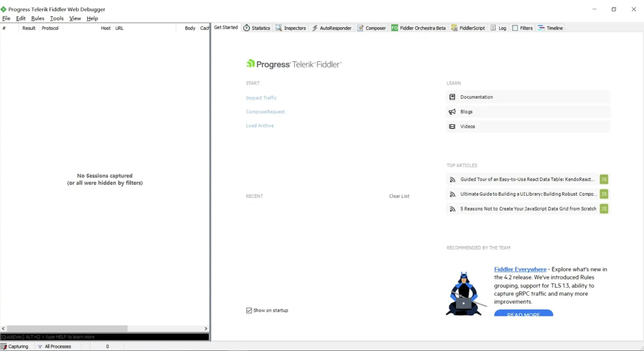Click the ComposeRequest link

pos(265,112)
